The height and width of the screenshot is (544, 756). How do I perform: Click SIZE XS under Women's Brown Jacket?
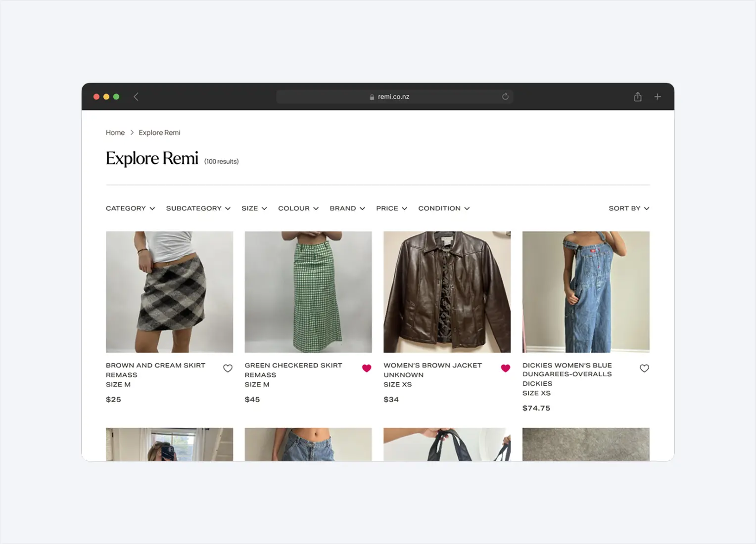coord(398,384)
